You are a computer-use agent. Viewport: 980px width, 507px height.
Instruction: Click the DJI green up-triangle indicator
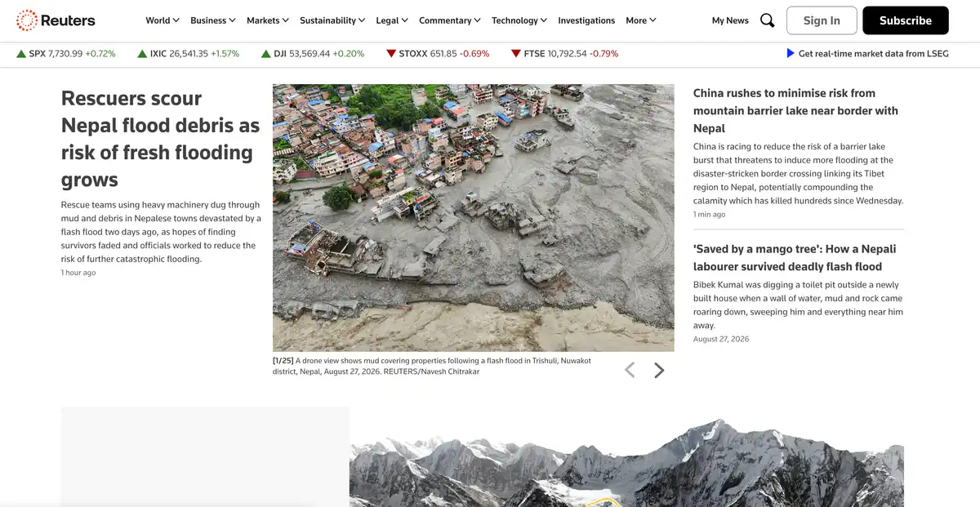[x=266, y=54]
